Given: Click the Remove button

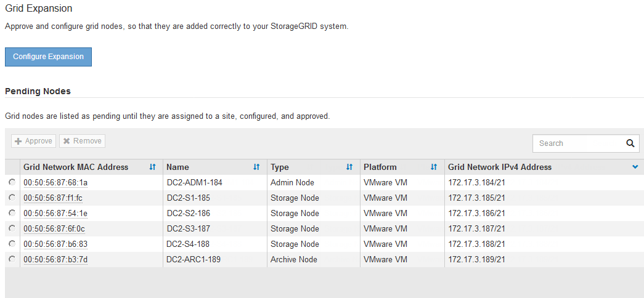Looking at the screenshot, I should click(82, 141).
